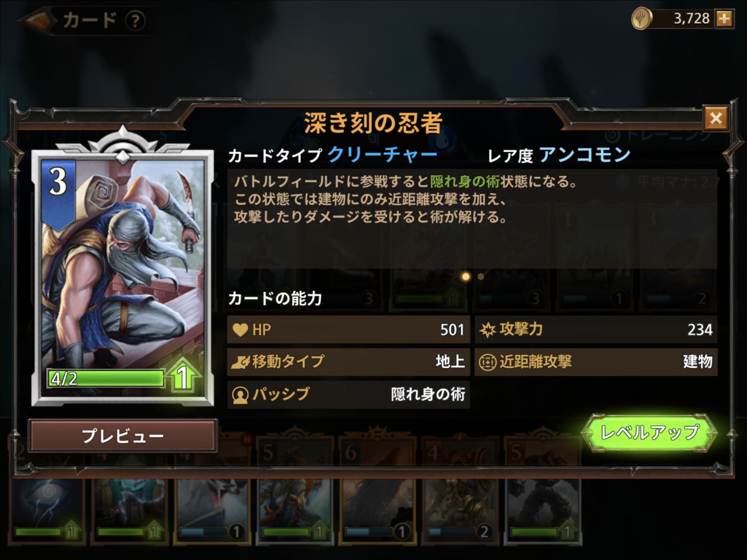The height and width of the screenshot is (560, 747).
Task: Click the green レベルアップ button
Action: click(649, 433)
